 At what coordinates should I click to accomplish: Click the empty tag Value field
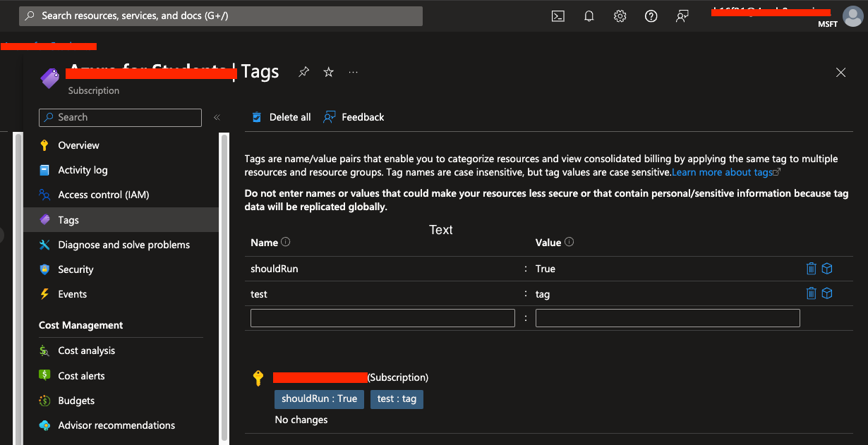668,318
